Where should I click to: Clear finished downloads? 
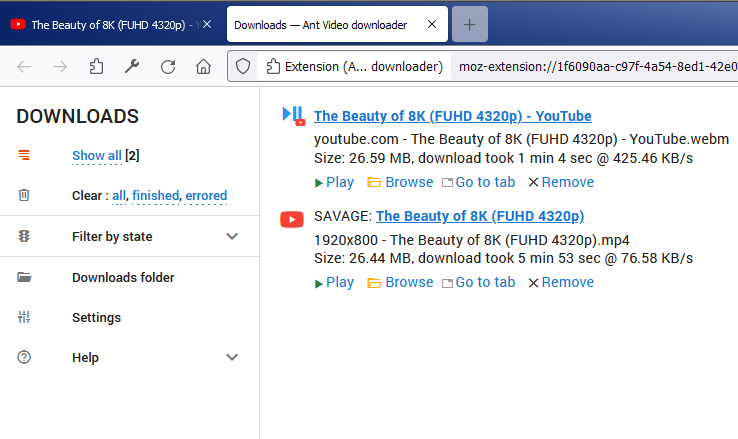pos(156,195)
